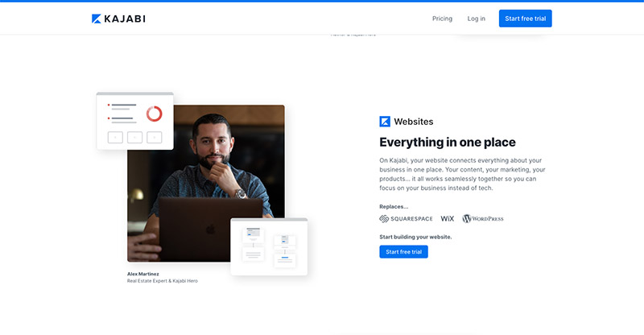Click the red donut chart graphic
The height and width of the screenshot is (335, 644).
coord(155,114)
